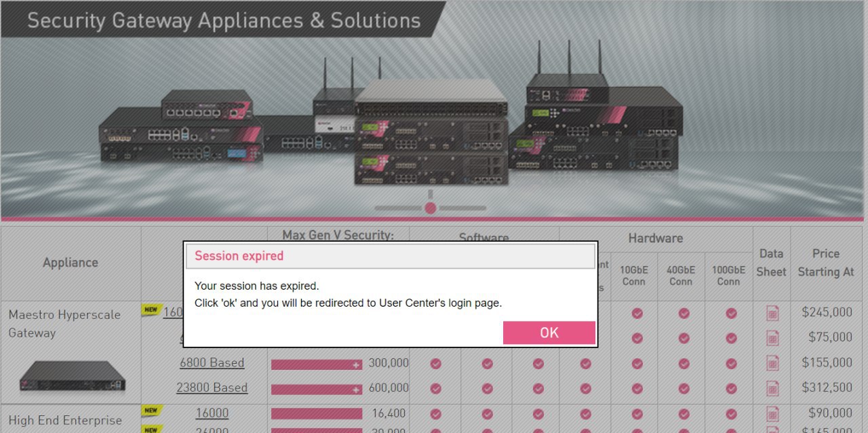Click 100GbE Conn check mark in $245,000 row
Viewport: 868px width, 433px height.
click(731, 313)
